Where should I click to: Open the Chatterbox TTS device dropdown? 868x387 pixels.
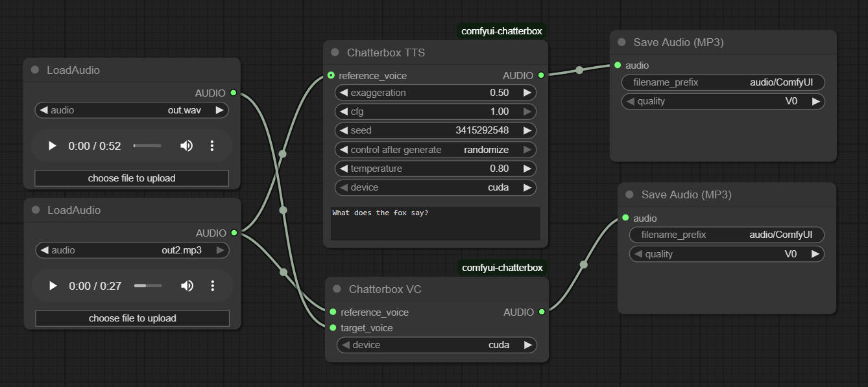(x=436, y=187)
